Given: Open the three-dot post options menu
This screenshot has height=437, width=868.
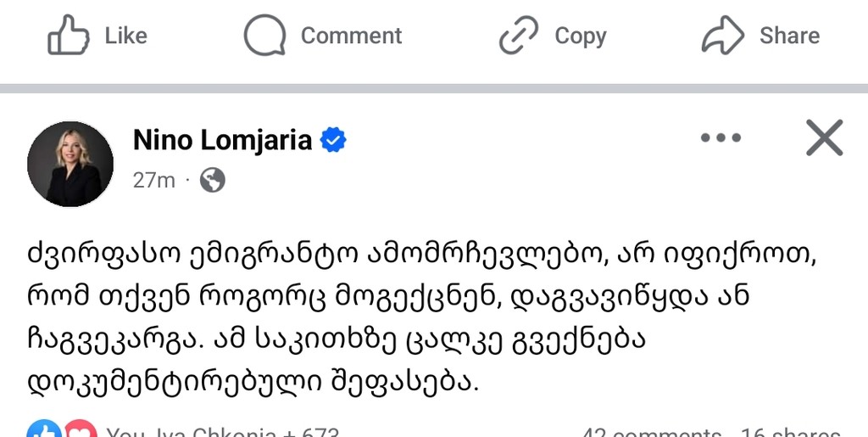Looking at the screenshot, I should click(x=721, y=137).
